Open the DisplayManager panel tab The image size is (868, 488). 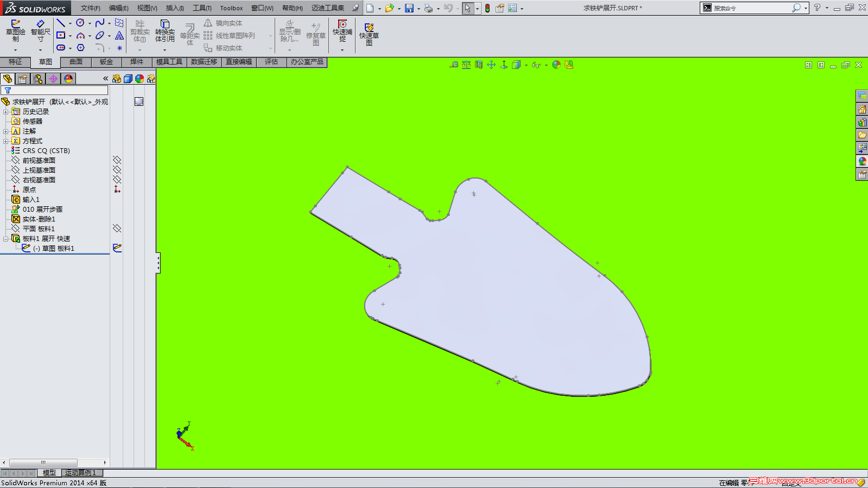68,79
